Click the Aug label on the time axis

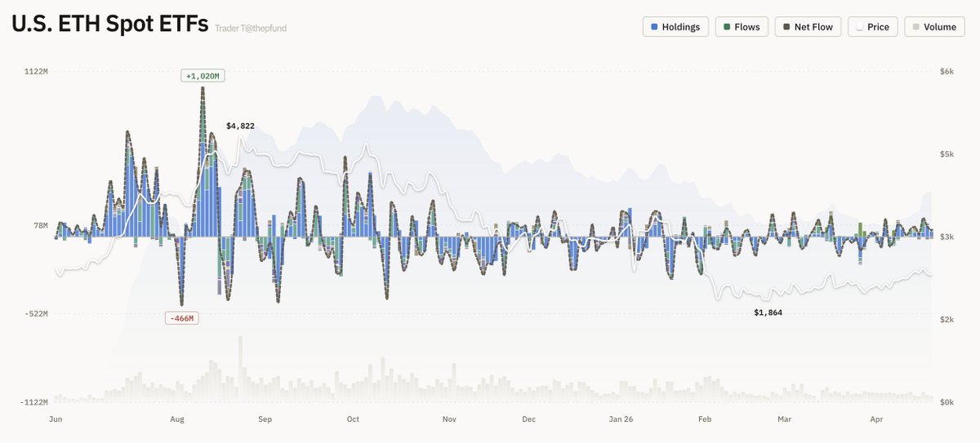point(177,419)
